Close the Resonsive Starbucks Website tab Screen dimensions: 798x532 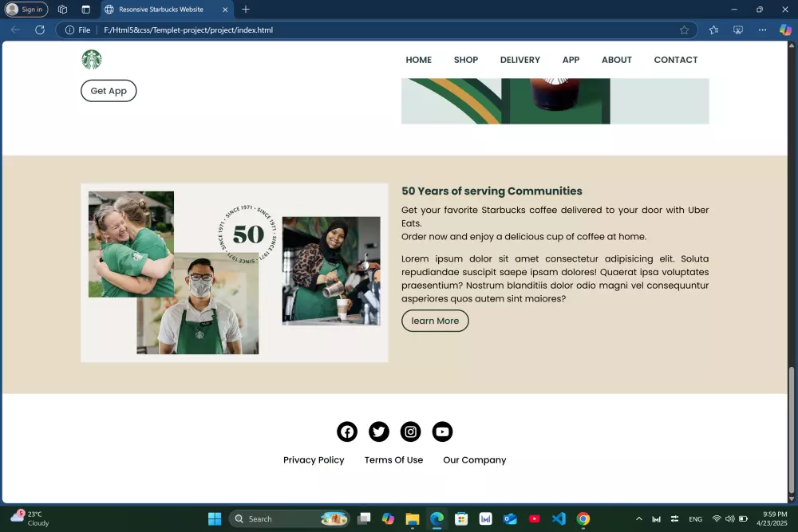point(225,9)
